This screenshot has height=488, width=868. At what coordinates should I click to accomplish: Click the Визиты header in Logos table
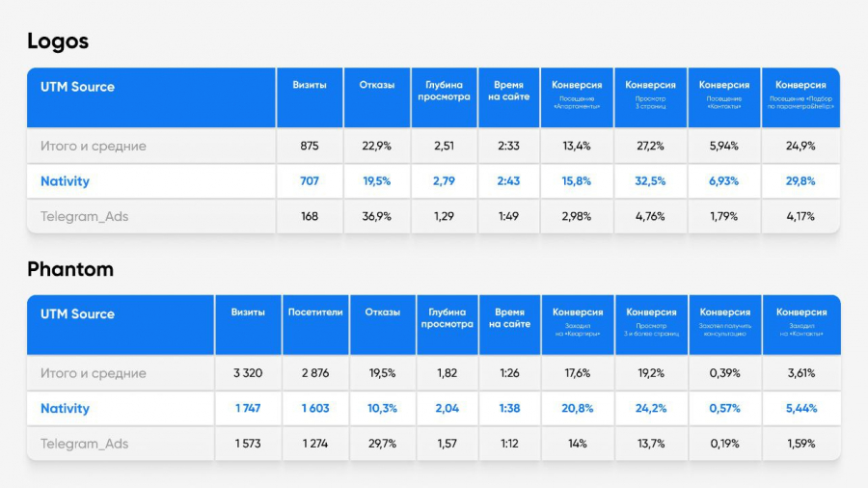tap(310, 85)
